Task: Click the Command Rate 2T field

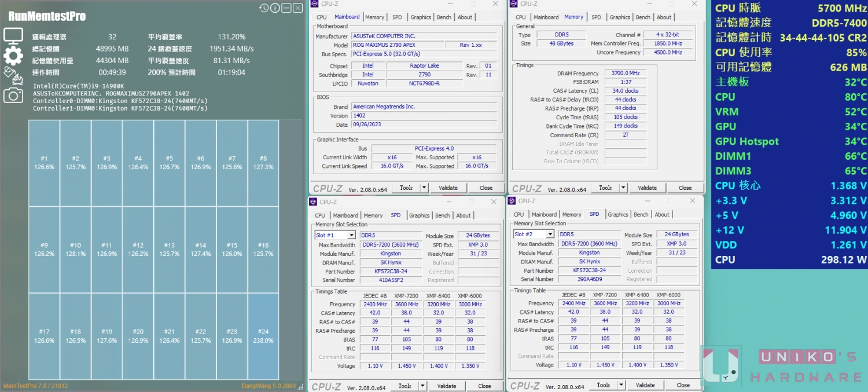Action: click(625, 135)
